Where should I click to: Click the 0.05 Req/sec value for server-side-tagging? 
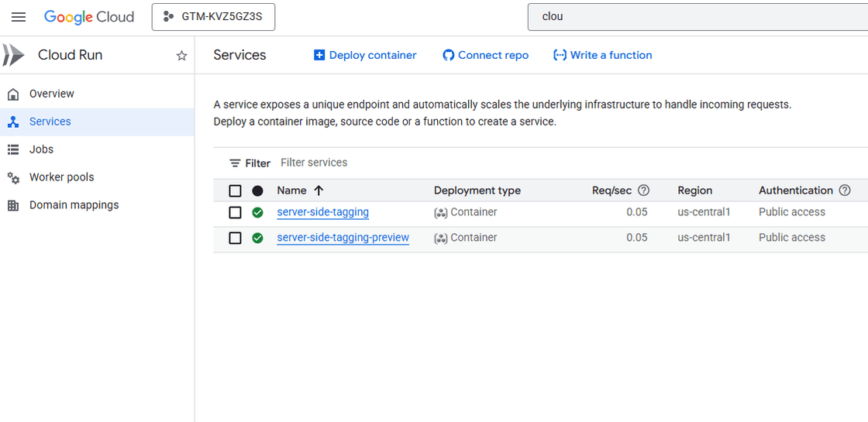[636, 212]
